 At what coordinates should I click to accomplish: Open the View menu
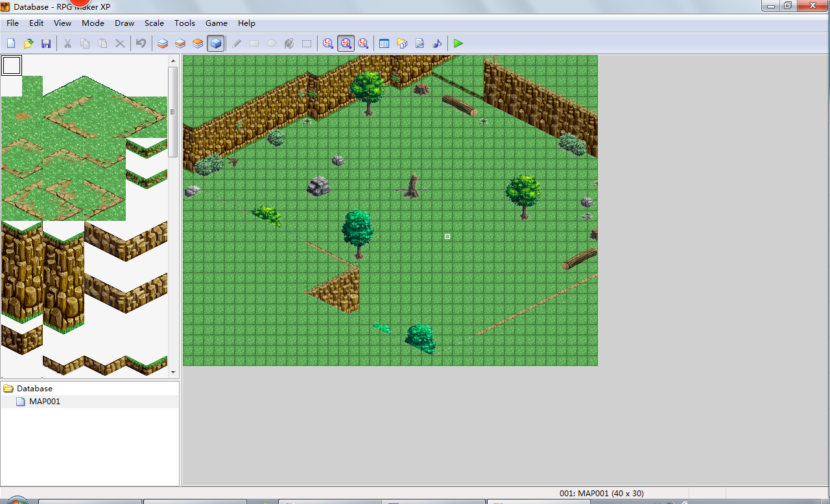coord(63,23)
